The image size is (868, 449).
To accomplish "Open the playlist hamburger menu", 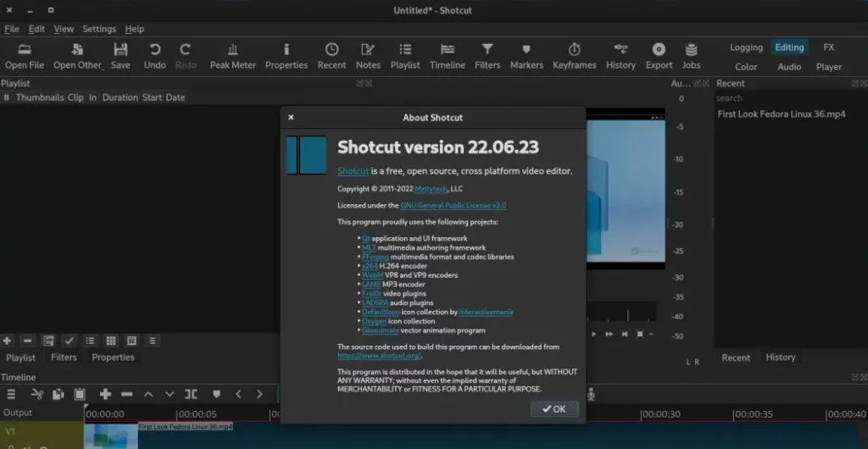I will 153,341.
